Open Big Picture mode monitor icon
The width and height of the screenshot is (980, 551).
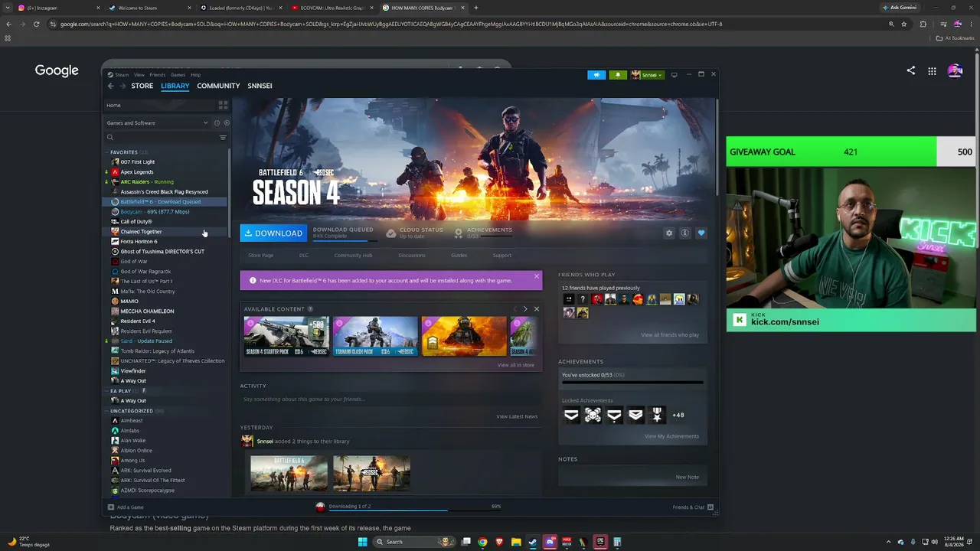pos(674,75)
